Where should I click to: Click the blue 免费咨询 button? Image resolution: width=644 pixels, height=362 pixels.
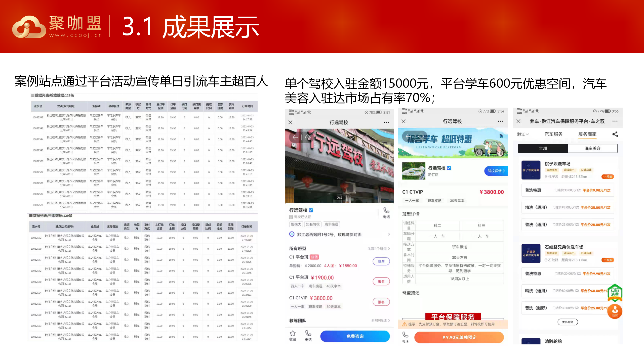(x=355, y=336)
